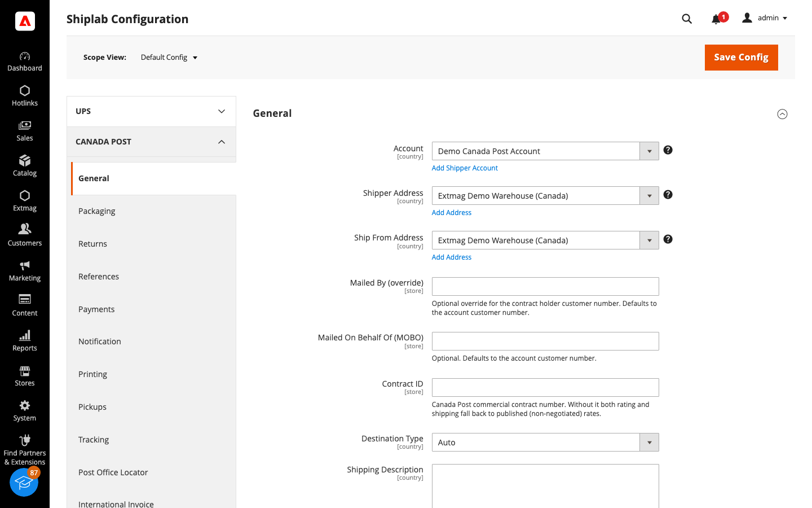This screenshot has width=812, height=508.
Task: Click the Destination Type label
Action: tap(392, 439)
